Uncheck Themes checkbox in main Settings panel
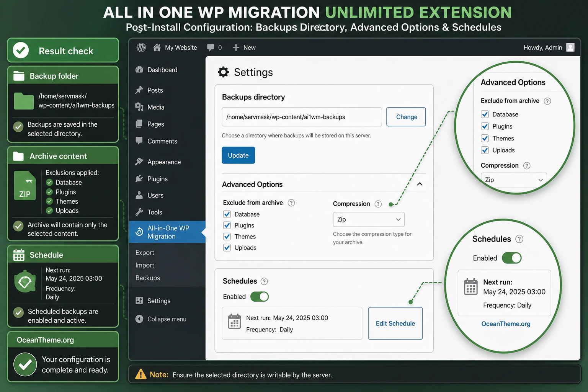 [227, 237]
